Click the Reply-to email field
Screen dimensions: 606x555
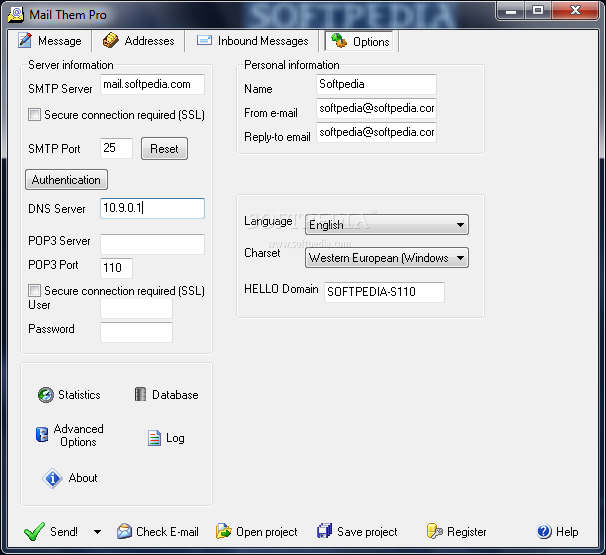[376, 132]
